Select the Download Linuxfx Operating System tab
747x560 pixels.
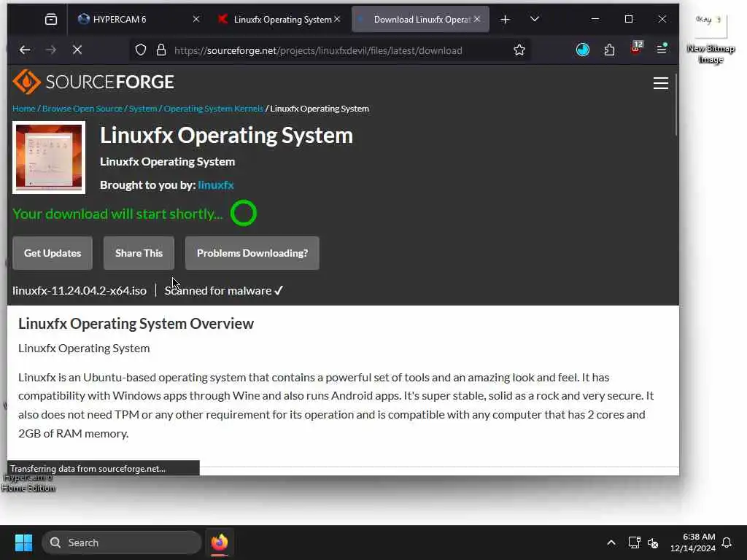pos(420,20)
